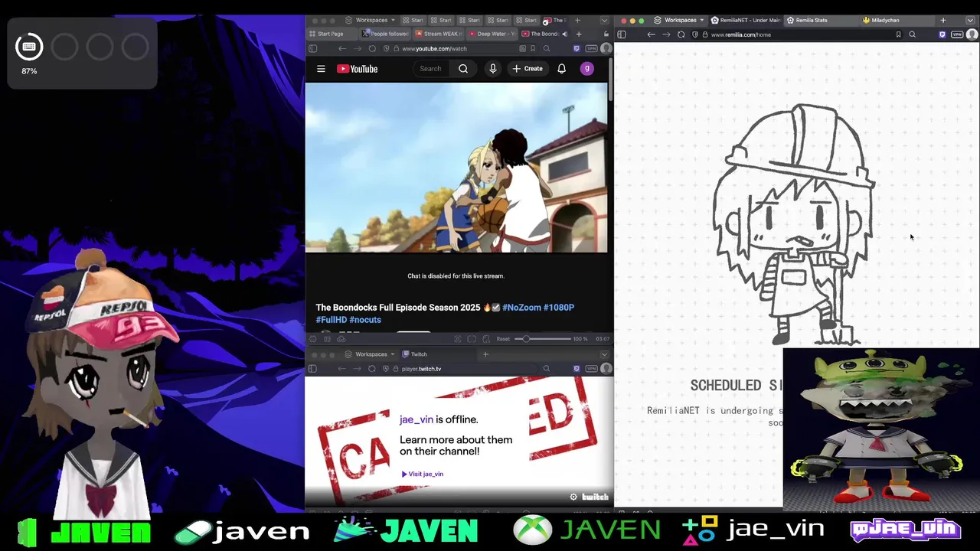The width and height of the screenshot is (980, 551).
Task: Reload the YouTube browser window page
Action: click(371, 48)
